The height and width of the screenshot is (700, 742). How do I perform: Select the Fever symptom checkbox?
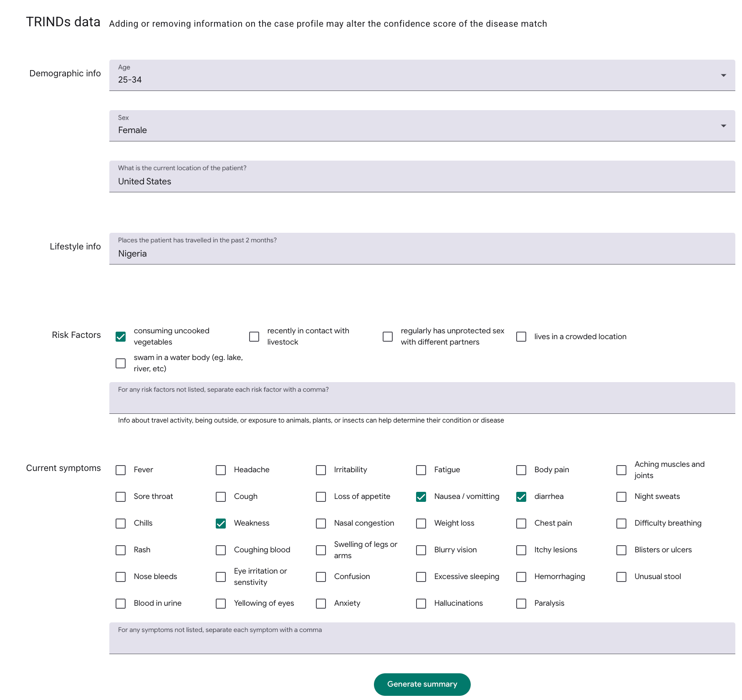(x=121, y=470)
